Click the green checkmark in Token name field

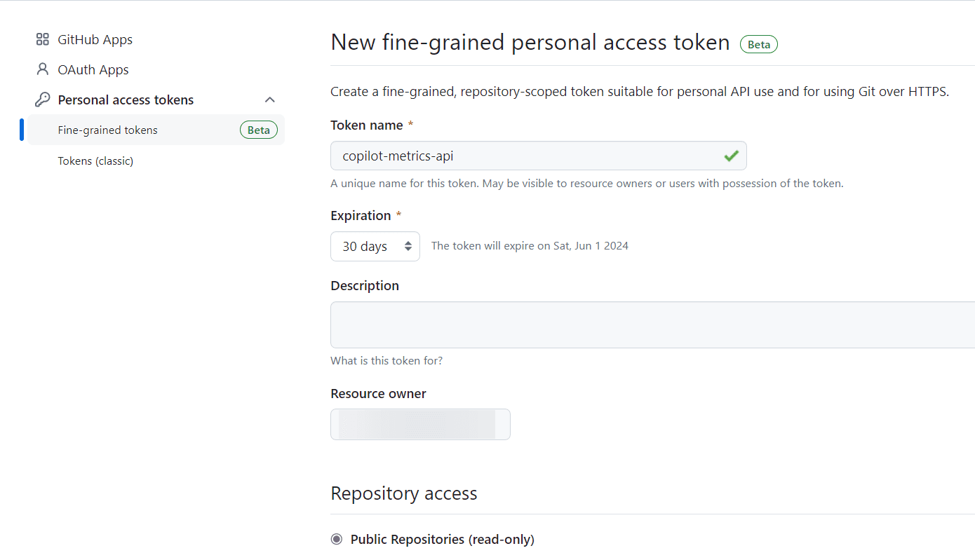(x=732, y=156)
